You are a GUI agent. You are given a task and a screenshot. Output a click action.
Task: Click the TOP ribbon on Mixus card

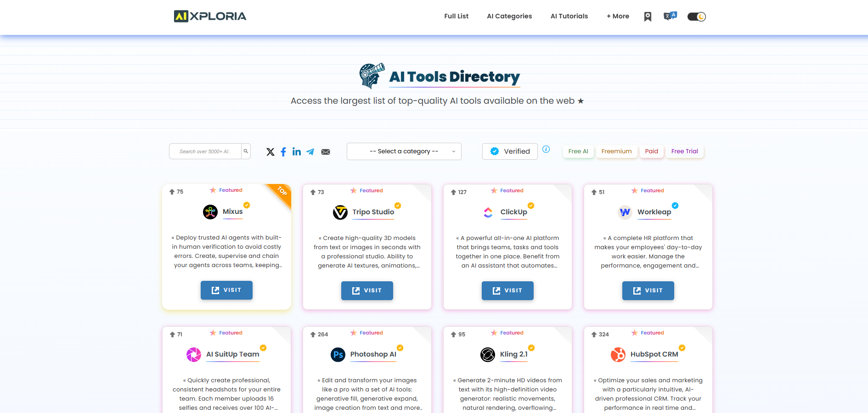tap(282, 190)
